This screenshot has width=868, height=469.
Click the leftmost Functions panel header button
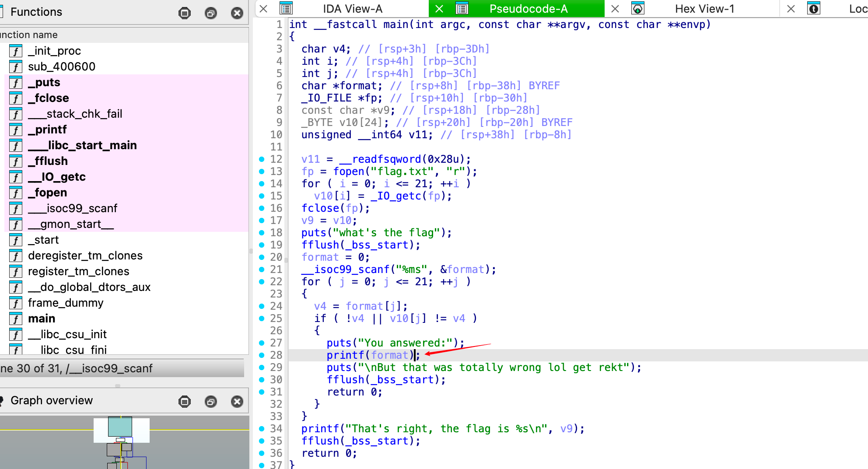point(185,13)
